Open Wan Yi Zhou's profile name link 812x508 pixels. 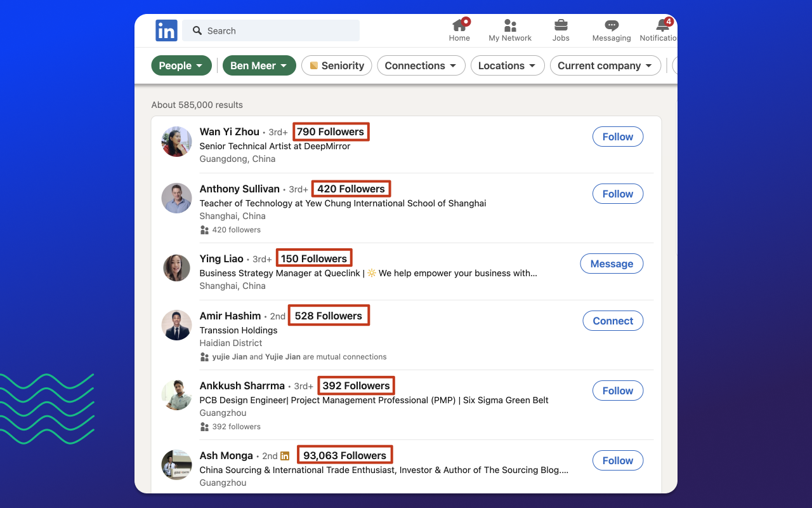(230, 131)
